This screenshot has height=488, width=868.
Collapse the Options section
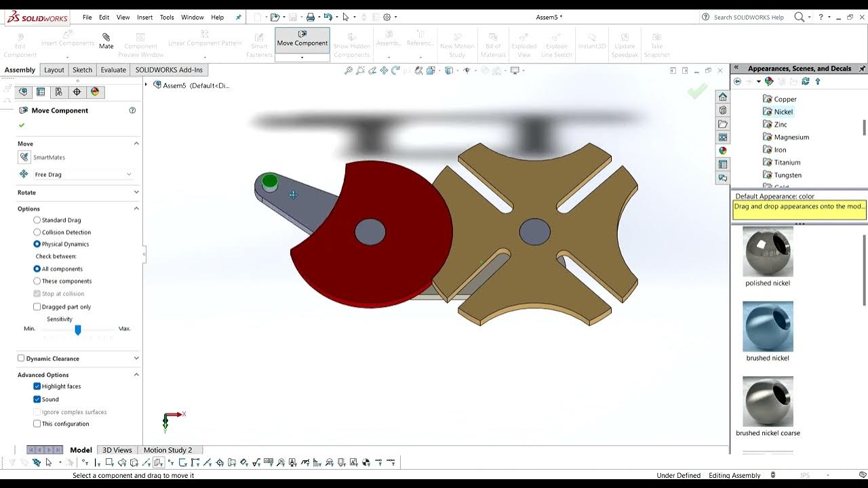click(136, 209)
